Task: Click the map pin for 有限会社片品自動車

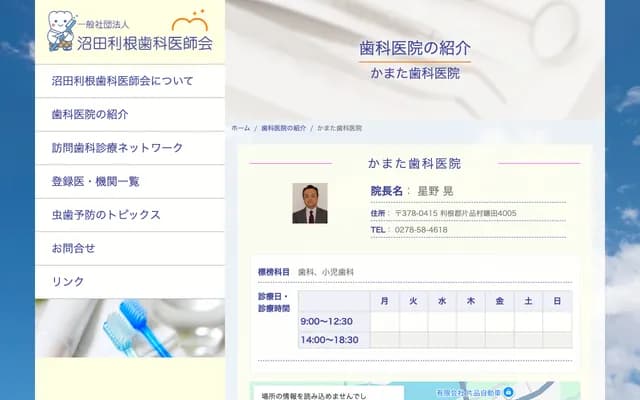Action: click(x=508, y=391)
